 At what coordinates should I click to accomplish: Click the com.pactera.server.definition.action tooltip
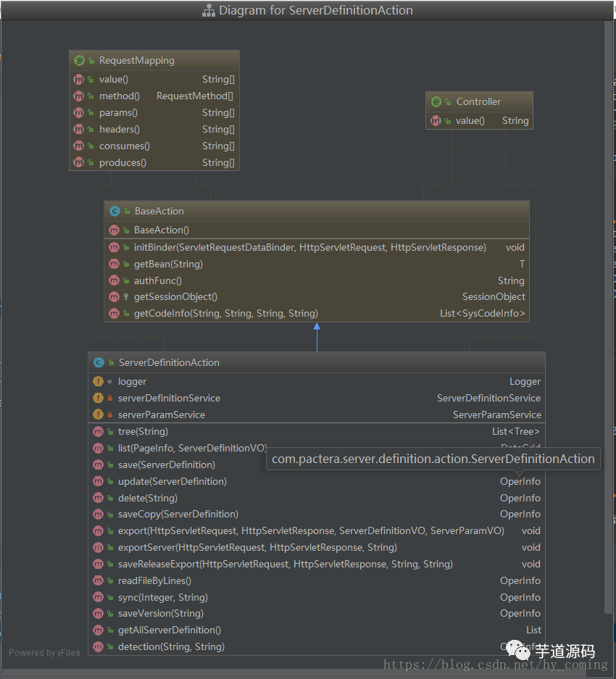[433, 459]
